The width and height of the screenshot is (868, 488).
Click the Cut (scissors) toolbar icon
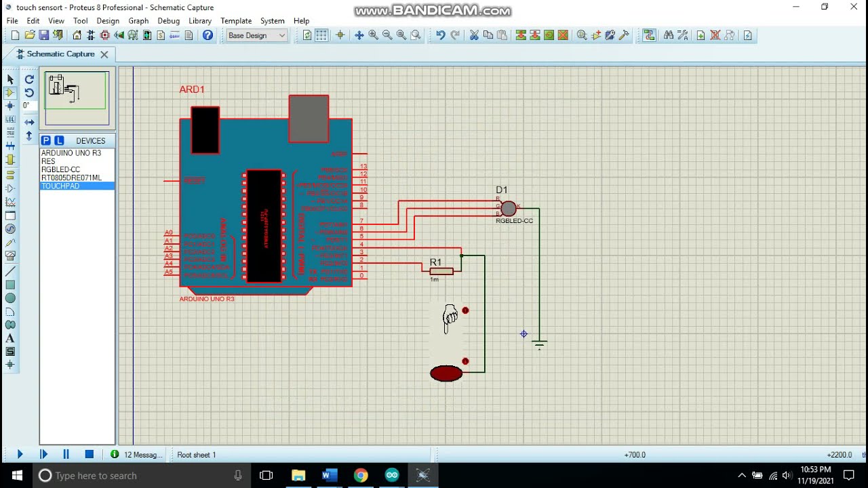pos(474,35)
